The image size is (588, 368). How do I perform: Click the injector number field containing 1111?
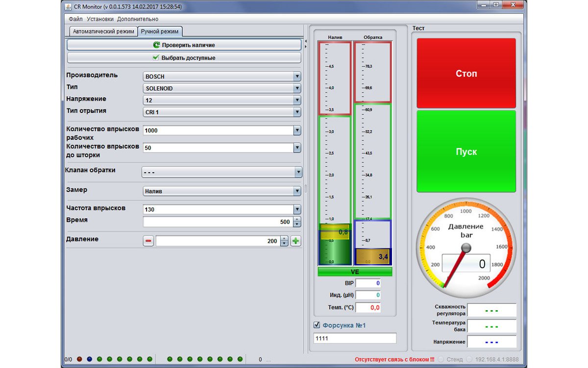355,338
